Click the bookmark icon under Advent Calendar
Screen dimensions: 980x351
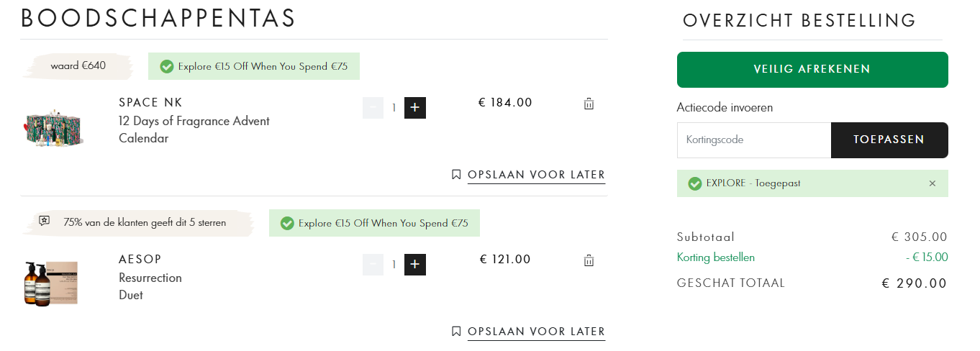click(x=456, y=175)
